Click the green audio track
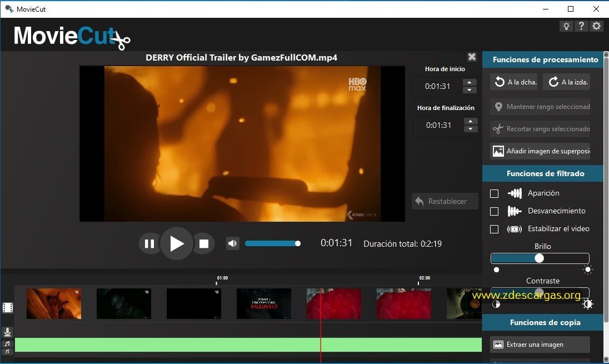This screenshot has height=364, width=609. tap(248, 345)
